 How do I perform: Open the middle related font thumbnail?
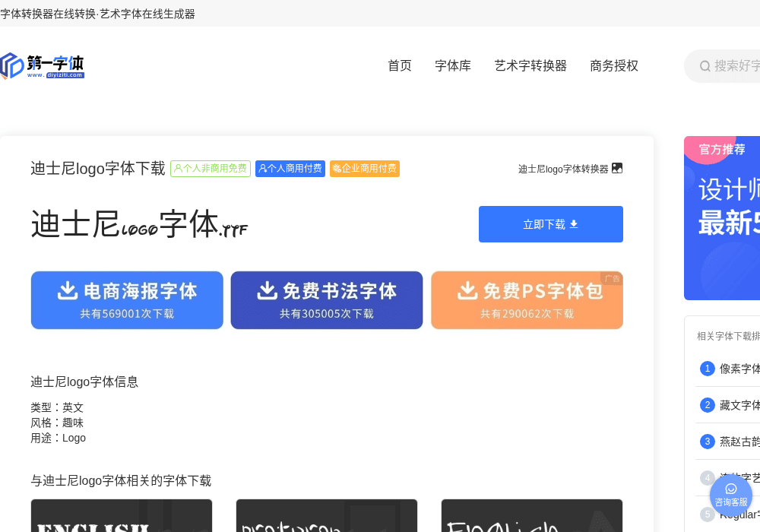(x=327, y=515)
